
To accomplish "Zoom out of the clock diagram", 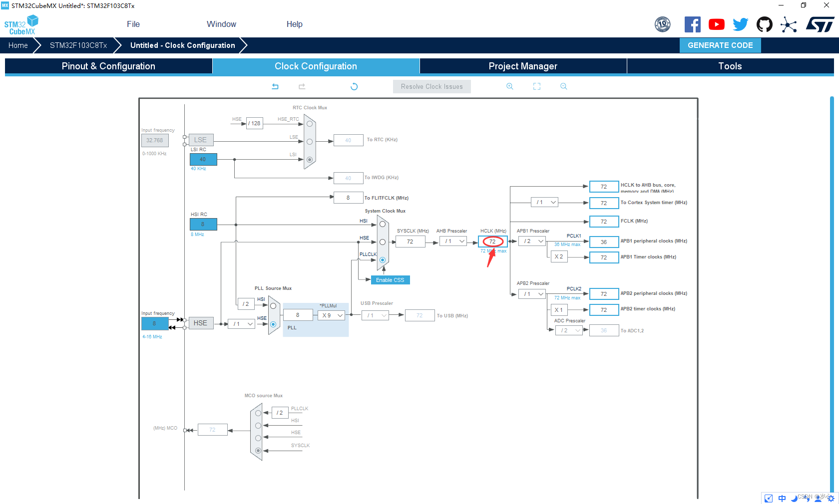I will pos(564,86).
